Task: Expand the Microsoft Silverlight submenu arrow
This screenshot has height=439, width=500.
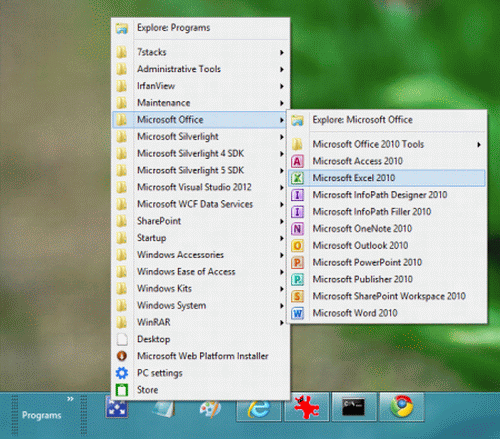Action: pos(282,137)
